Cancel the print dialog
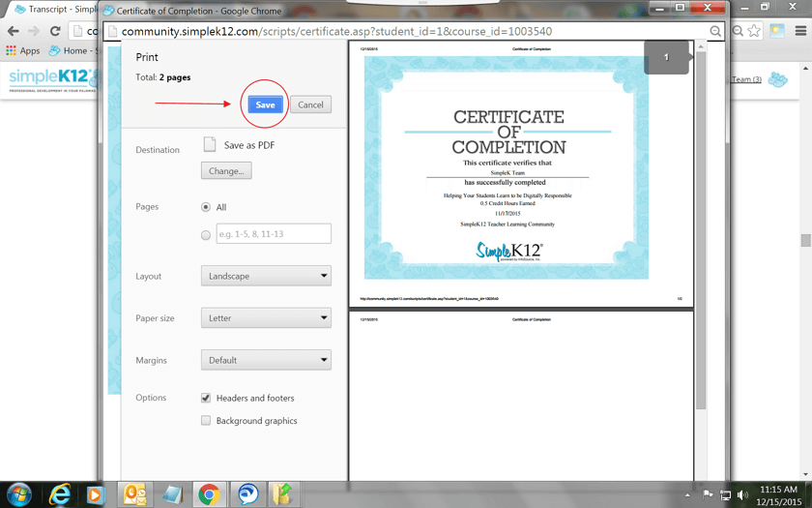 pyautogui.click(x=310, y=105)
